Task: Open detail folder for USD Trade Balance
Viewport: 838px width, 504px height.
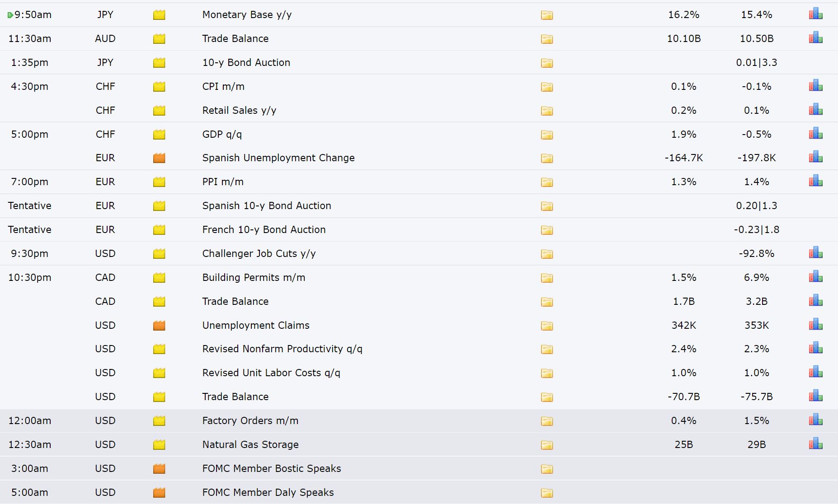Action: (x=547, y=397)
